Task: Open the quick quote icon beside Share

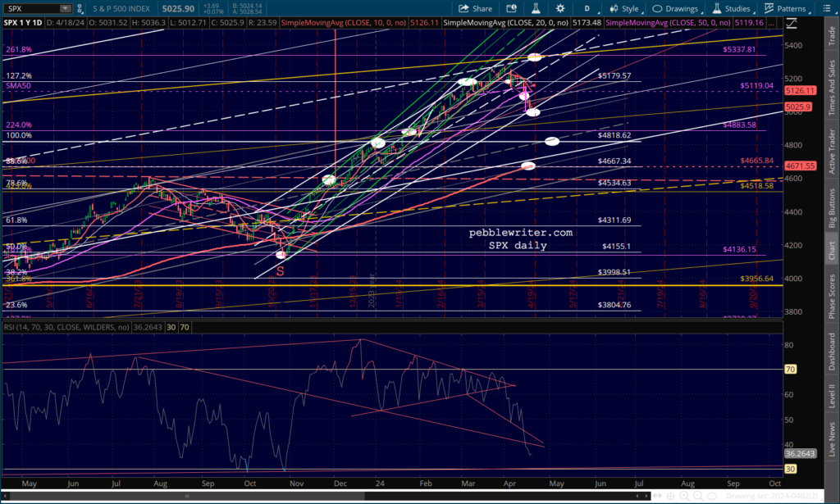Action: pos(511,8)
